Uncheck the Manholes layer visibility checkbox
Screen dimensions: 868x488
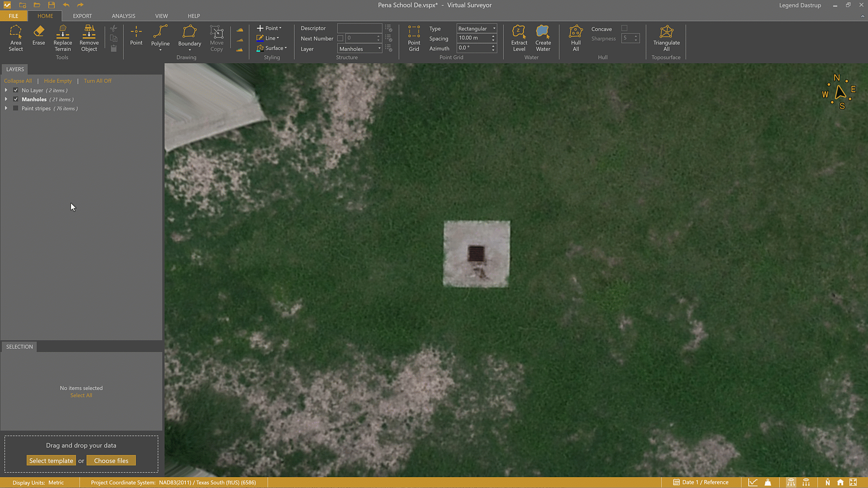(x=16, y=99)
